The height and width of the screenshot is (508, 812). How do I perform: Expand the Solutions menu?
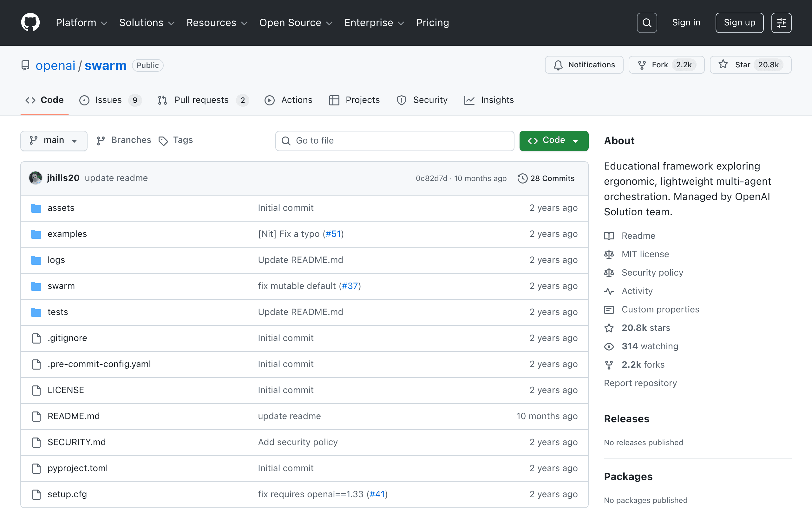coord(147,23)
